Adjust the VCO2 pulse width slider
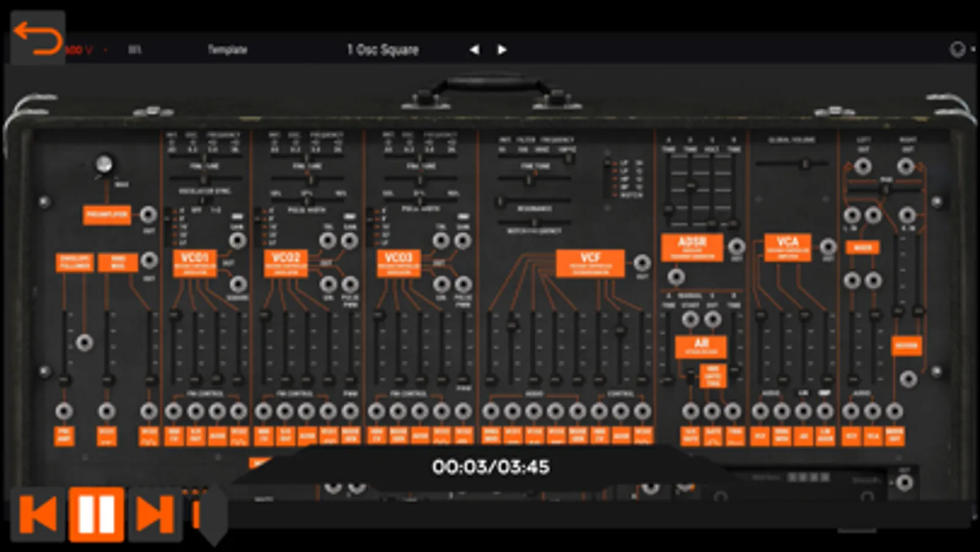 [x=306, y=201]
